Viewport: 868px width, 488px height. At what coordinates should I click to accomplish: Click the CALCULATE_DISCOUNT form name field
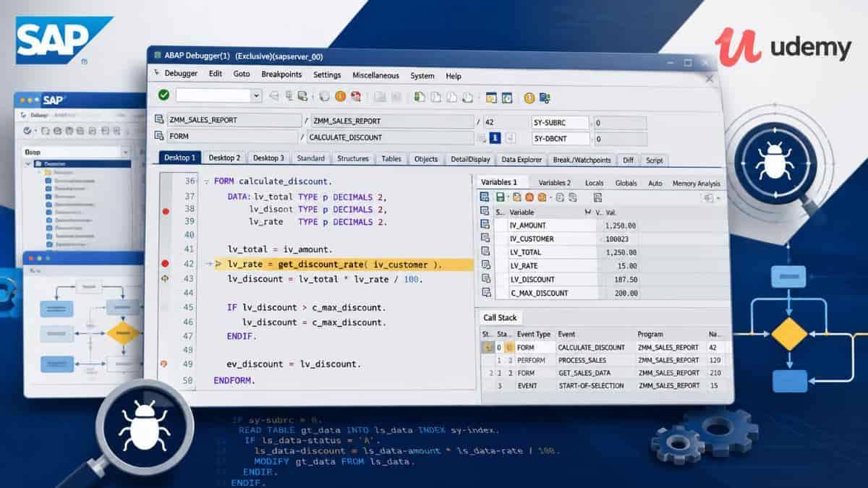(x=391, y=137)
